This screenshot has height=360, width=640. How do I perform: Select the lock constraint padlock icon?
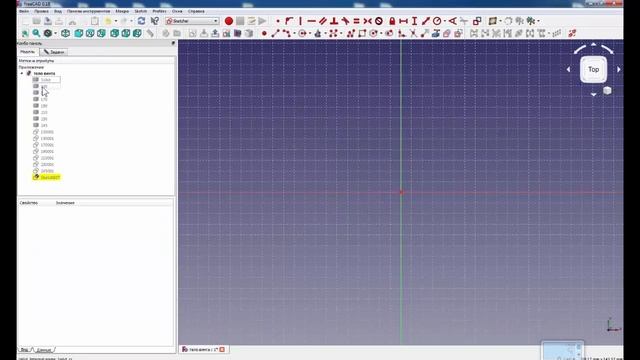tap(392, 21)
